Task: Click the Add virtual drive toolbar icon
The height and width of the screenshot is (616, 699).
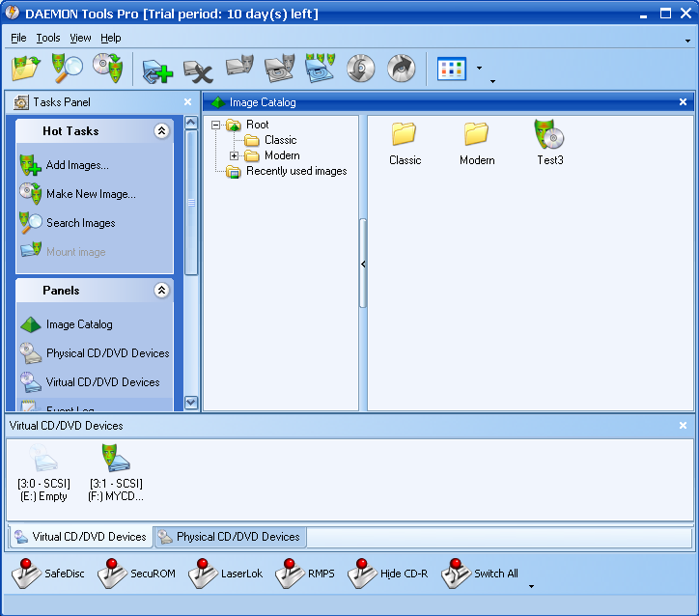Action: coord(157,71)
